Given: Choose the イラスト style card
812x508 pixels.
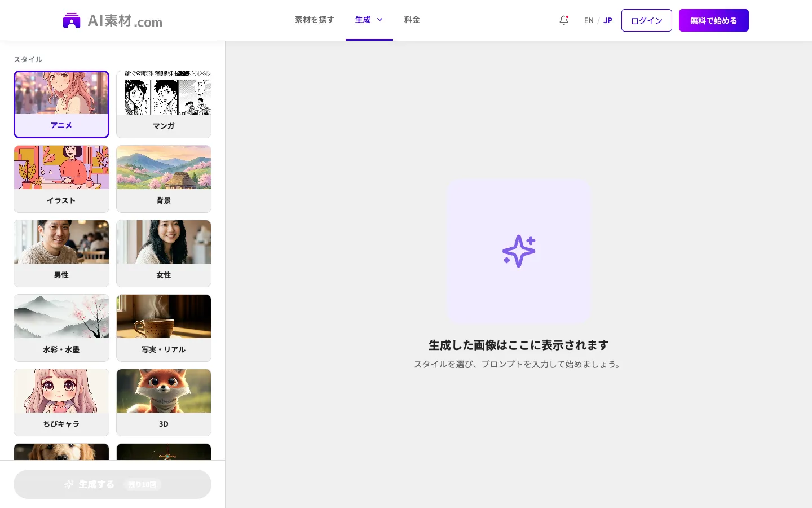Looking at the screenshot, I should pyautogui.click(x=61, y=179).
